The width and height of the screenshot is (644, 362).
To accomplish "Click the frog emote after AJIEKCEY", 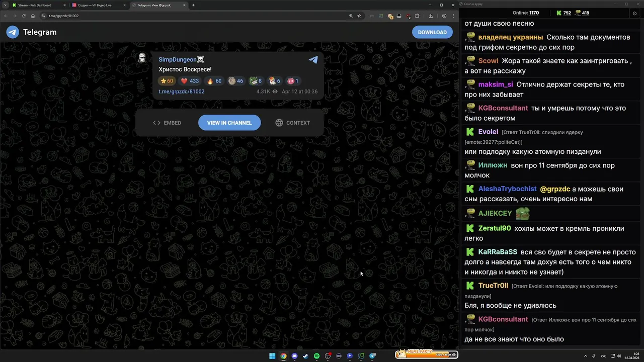I will pos(523,213).
